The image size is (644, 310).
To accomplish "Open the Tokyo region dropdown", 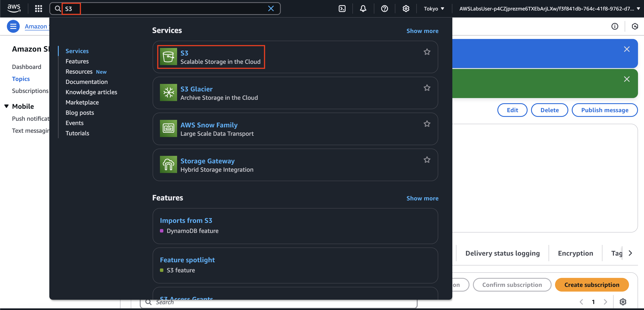I will coord(434,9).
